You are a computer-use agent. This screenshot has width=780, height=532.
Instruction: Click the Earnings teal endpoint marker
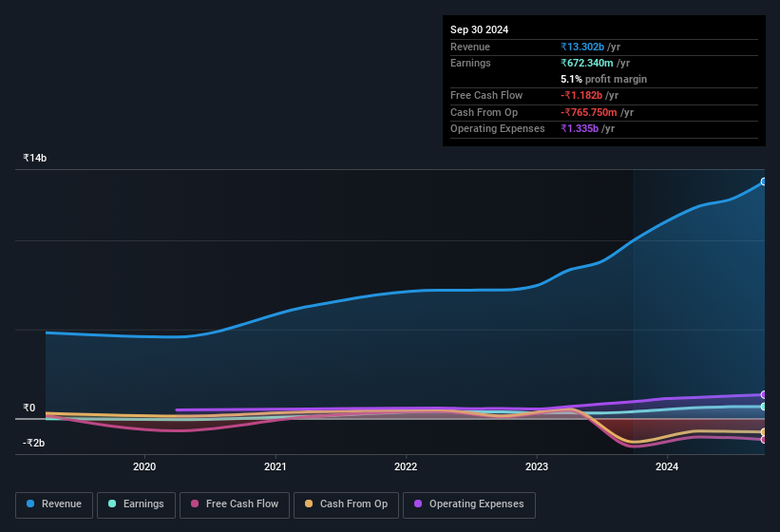[764, 407]
